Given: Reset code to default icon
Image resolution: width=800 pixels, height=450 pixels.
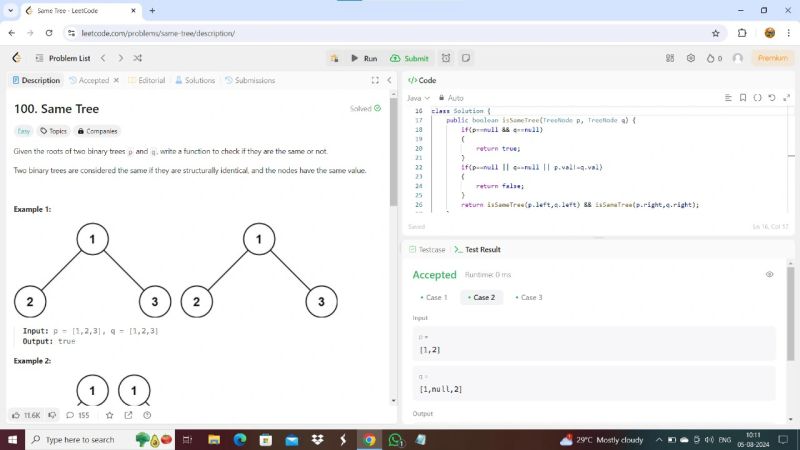Looking at the screenshot, I should tap(772, 98).
